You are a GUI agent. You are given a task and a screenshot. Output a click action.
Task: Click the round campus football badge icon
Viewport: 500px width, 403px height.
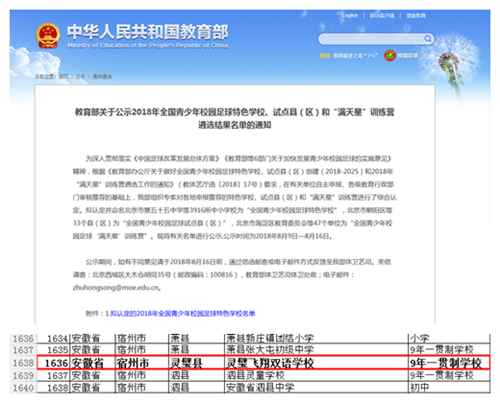390,55
